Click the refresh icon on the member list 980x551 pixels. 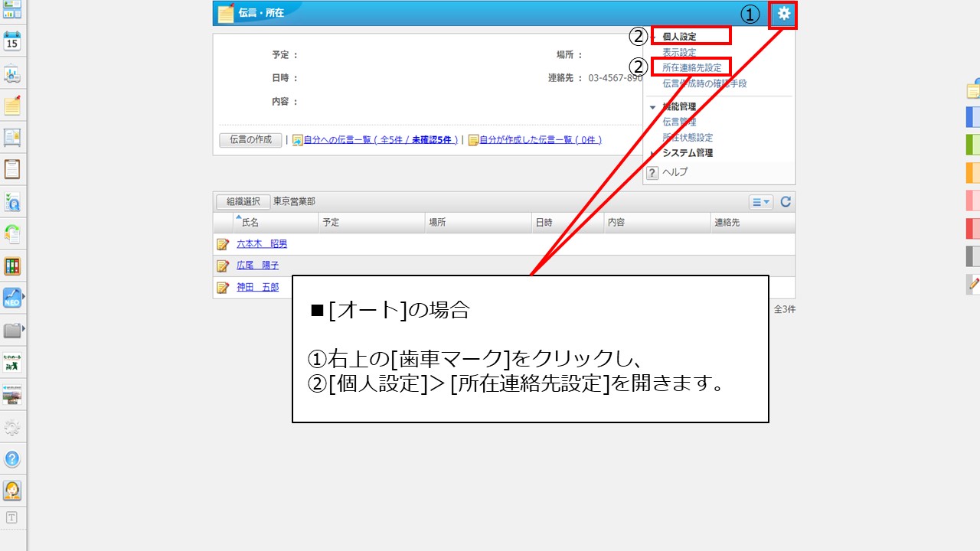coord(786,201)
